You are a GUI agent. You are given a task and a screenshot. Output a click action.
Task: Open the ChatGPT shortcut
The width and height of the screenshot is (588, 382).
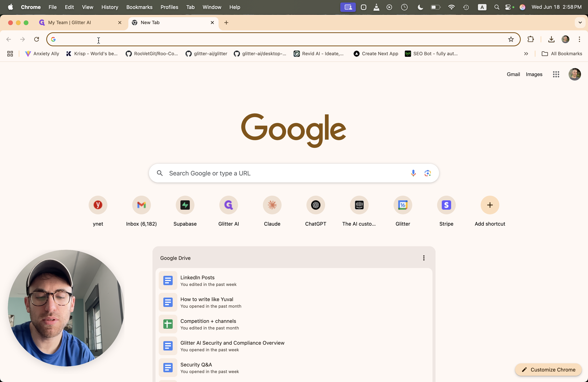click(316, 205)
